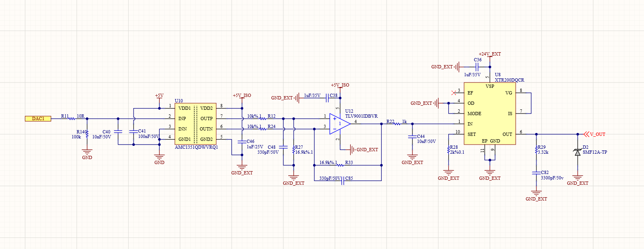Select resistor R11 10R
Image resolution: width=644 pixels, height=249 pixels.
coord(72,118)
